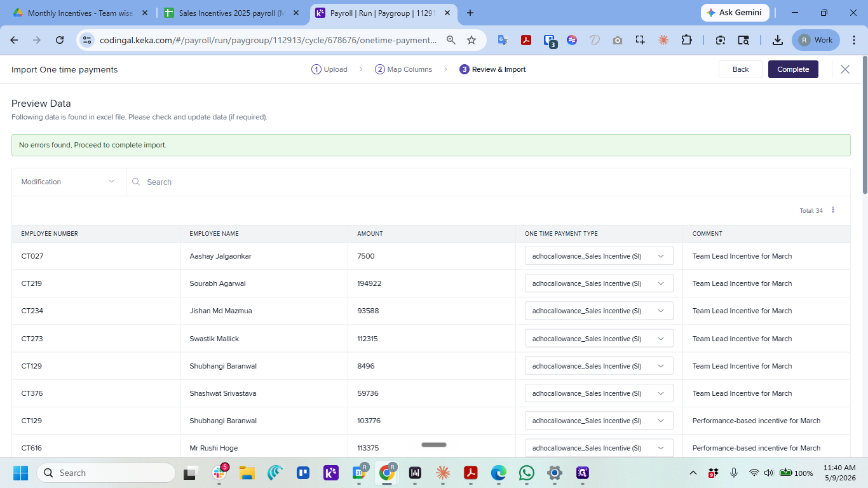Image resolution: width=868 pixels, height=488 pixels.
Task: Open Adobe Acrobat extension in Chrome toolbar
Action: coord(526,40)
